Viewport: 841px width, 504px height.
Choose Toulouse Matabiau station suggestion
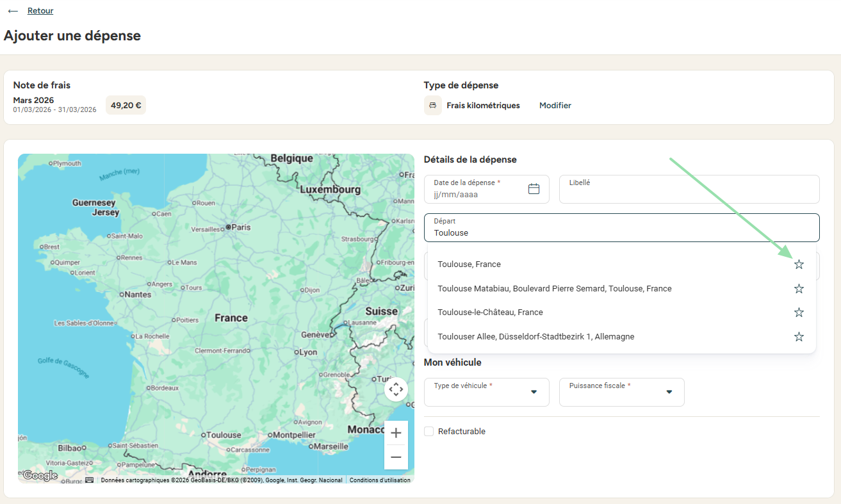[555, 289]
